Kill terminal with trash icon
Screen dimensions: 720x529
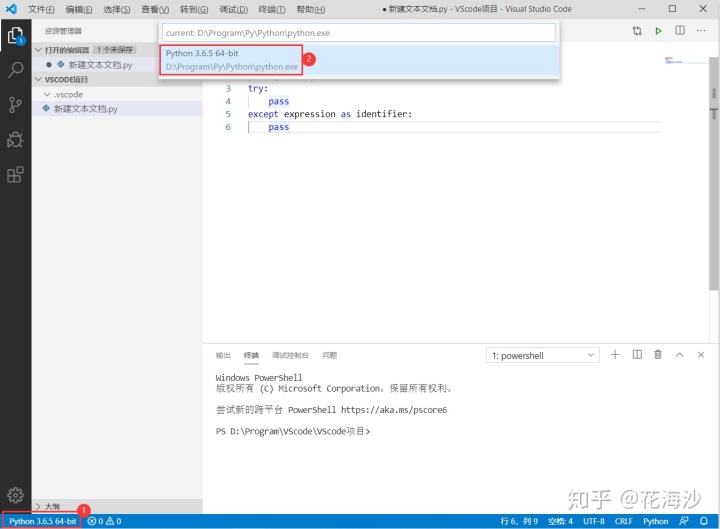[658, 355]
